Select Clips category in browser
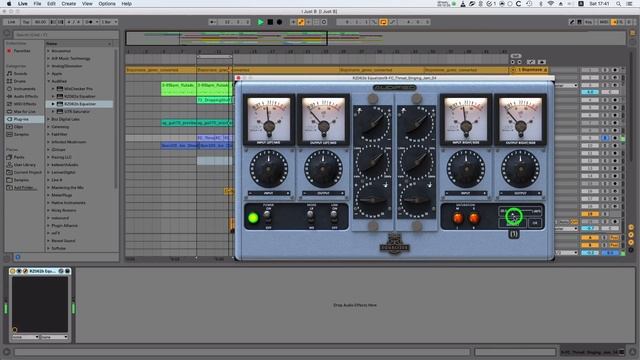 pos(18,127)
